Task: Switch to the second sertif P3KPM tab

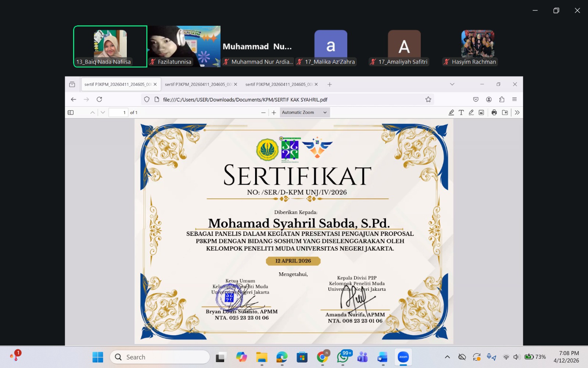Action: click(198, 84)
